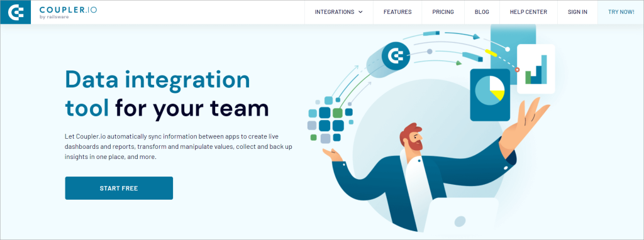Image resolution: width=644 pixels, height=240 pixels.
Task: Click the green arrow in the illustration
Action: click(x=458, y=63)
